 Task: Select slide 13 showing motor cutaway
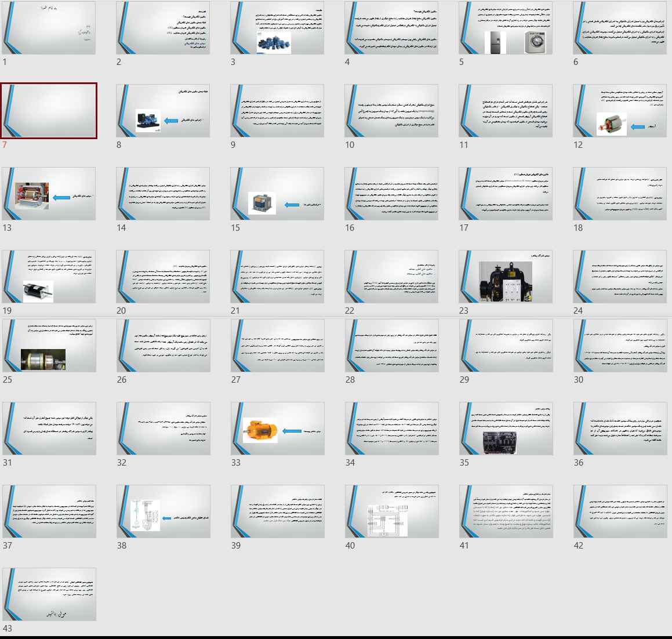(49, 194)
